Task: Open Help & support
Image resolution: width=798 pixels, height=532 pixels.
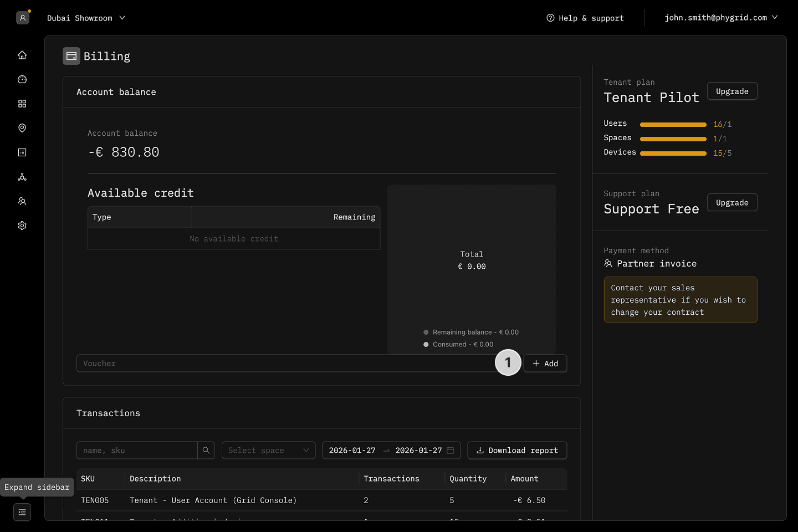Action: tap(585, 18)
